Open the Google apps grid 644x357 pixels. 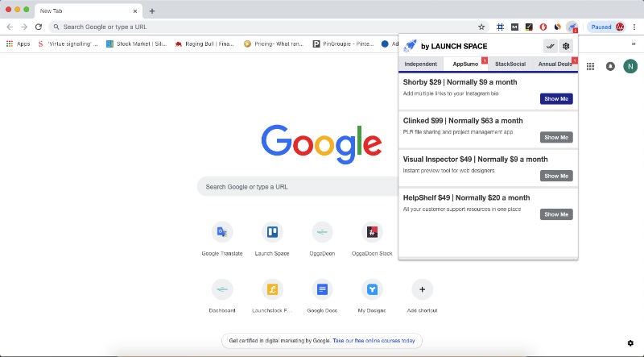tap(590, 66)
